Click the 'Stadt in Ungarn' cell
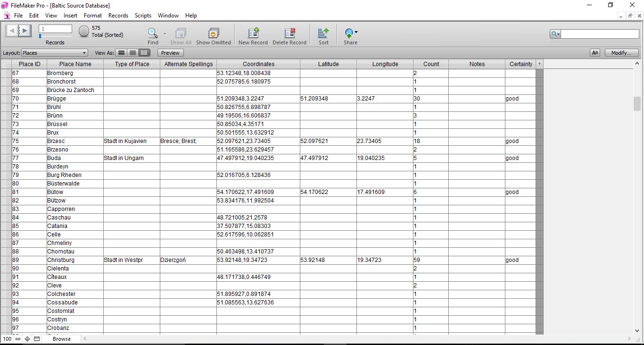Screen dimensions: 644x345 (x=132, y=158)
